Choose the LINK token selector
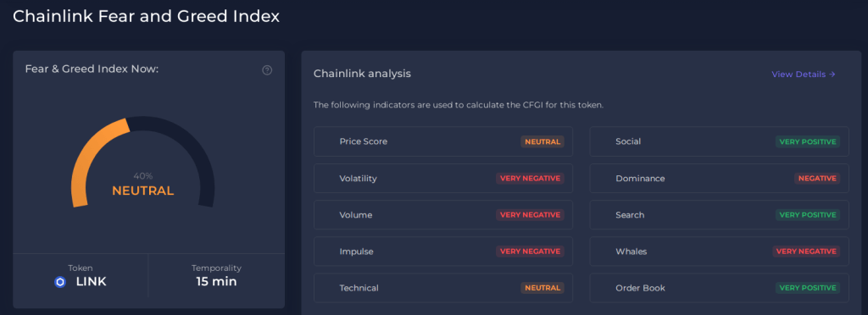 [81, 275]
